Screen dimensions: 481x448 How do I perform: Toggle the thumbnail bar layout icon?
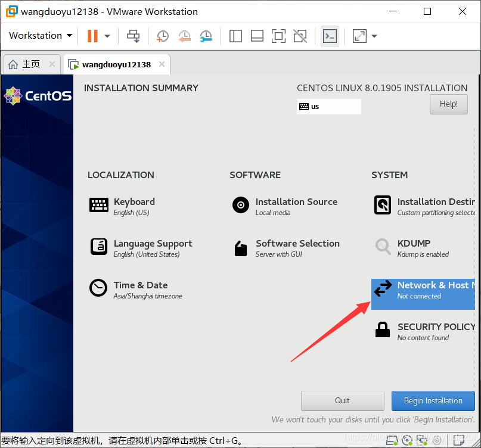point(257,36)
